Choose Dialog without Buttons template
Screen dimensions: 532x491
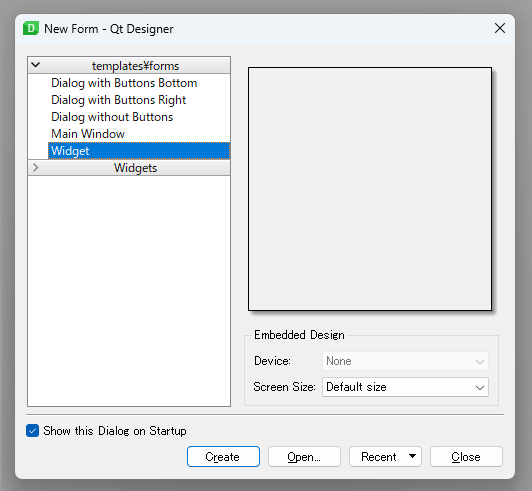112,117
